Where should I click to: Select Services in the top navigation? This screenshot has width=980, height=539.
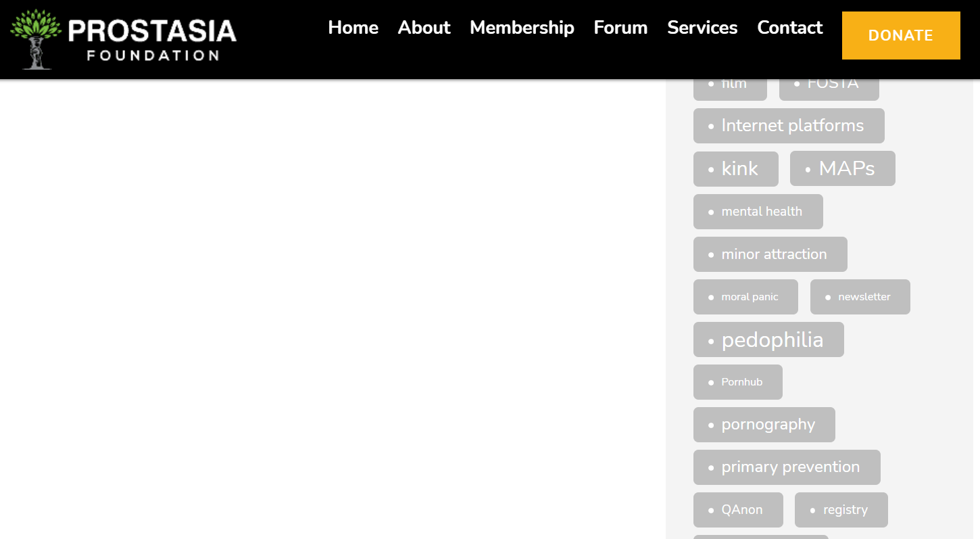(702, 28)
